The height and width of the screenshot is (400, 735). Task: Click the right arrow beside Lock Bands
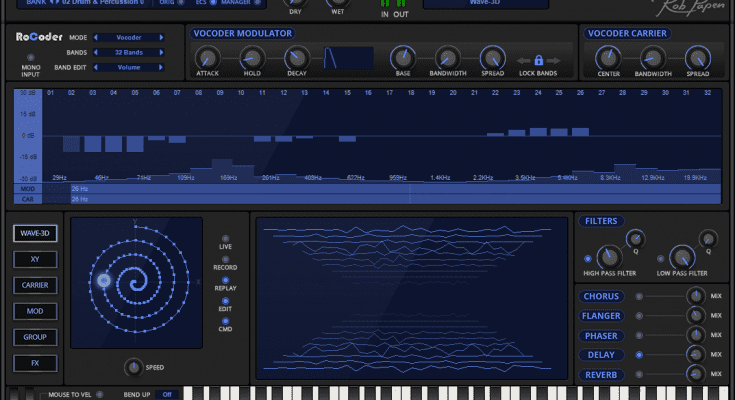click(554, 60)
